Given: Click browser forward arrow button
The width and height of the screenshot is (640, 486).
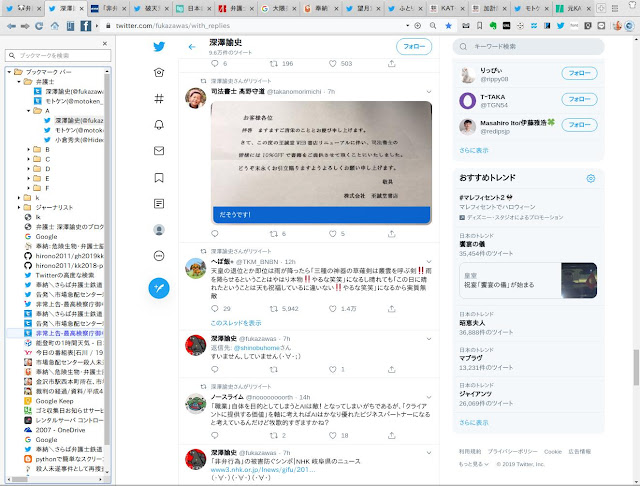Looking at the screenshot, I should pos(25,26).
